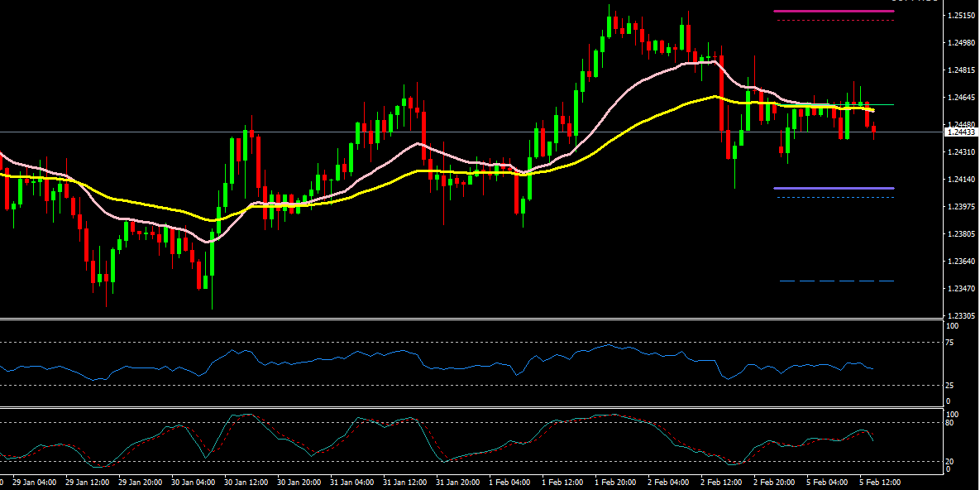
Task: Click the 30 Jan 12:00 time label
Action: (246, 482)
